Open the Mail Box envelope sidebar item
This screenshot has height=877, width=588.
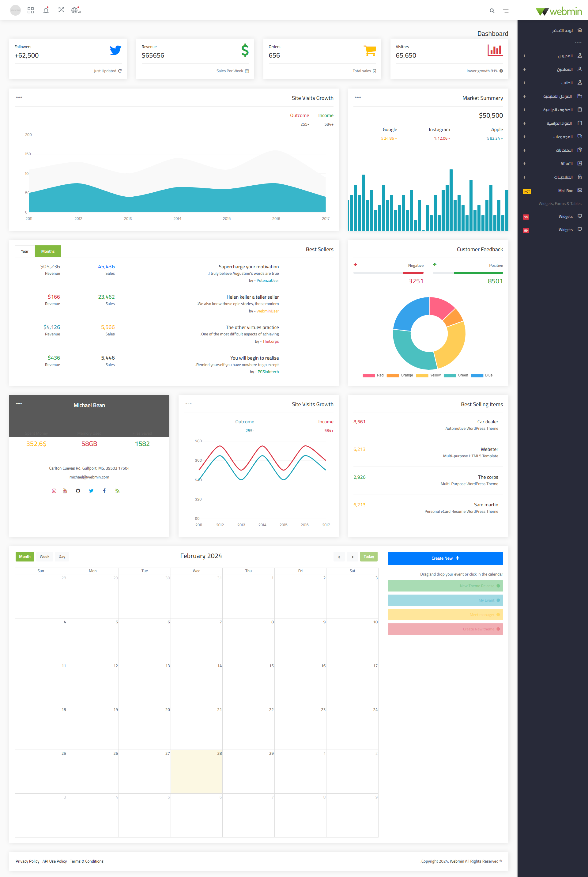pyautogui.click(x=565, y=191)
